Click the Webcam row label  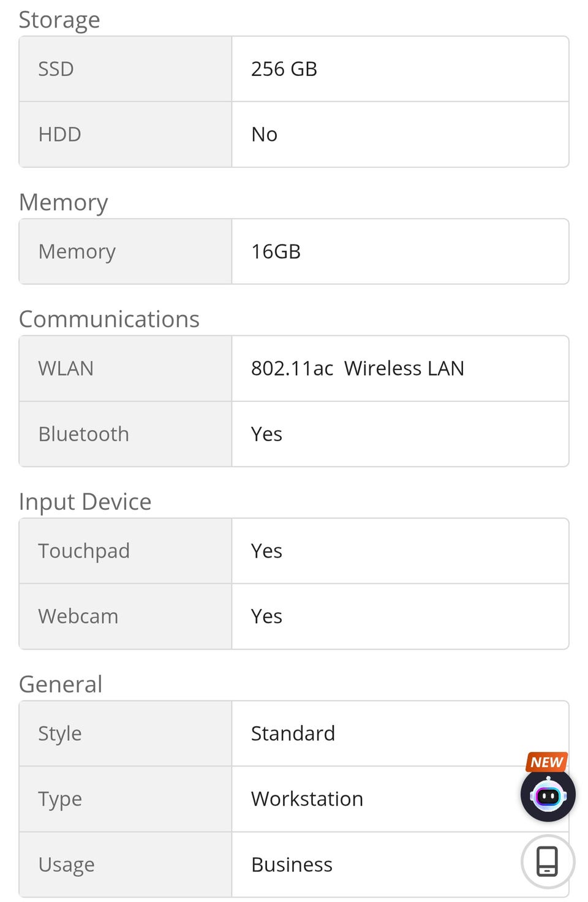(78, 616)
